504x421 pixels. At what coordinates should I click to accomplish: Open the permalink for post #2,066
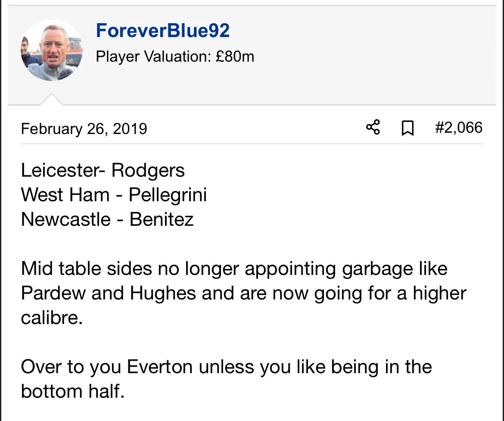(x=458, y=128)
